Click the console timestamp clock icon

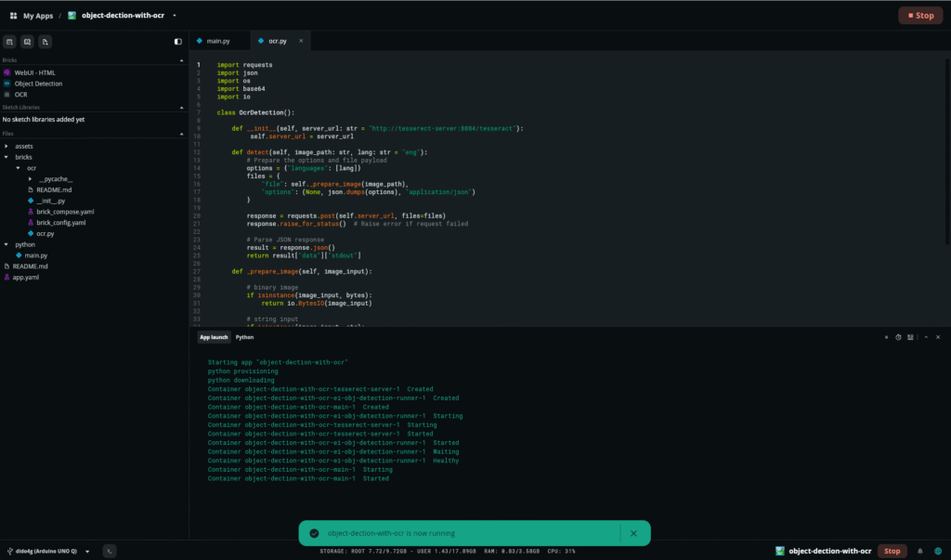point(898,337)
